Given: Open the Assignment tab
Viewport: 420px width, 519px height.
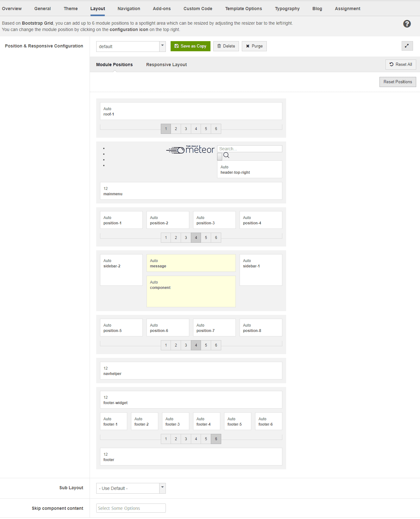Looking at the screenshot, I should tap(348, 9).
